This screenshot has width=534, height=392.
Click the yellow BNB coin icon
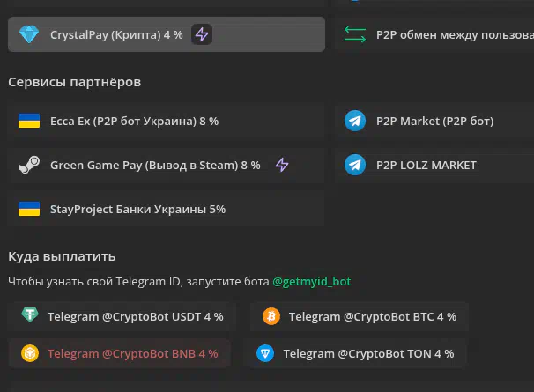[x=30, y=353]
